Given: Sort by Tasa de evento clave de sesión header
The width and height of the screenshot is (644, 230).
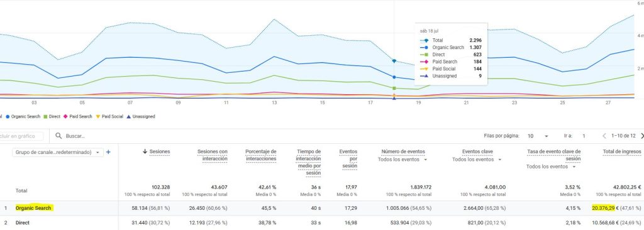Looking at the screenshot, I should click(x=553, y=155).
